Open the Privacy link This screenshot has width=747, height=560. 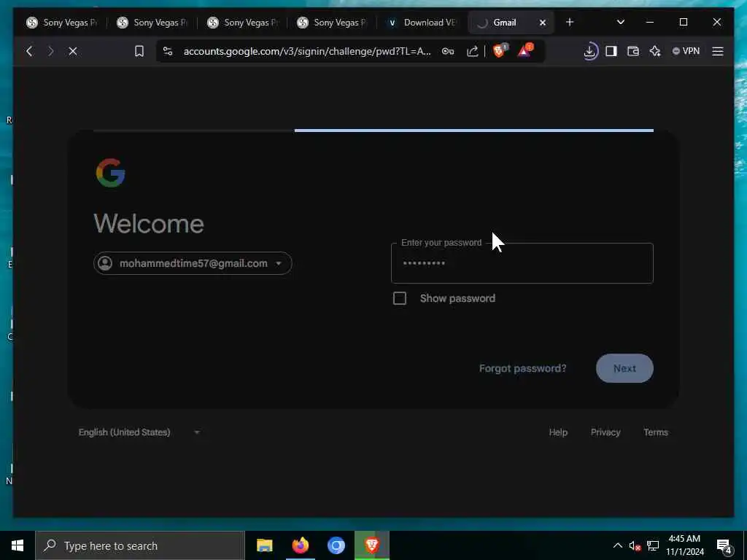tap(605, 432)
